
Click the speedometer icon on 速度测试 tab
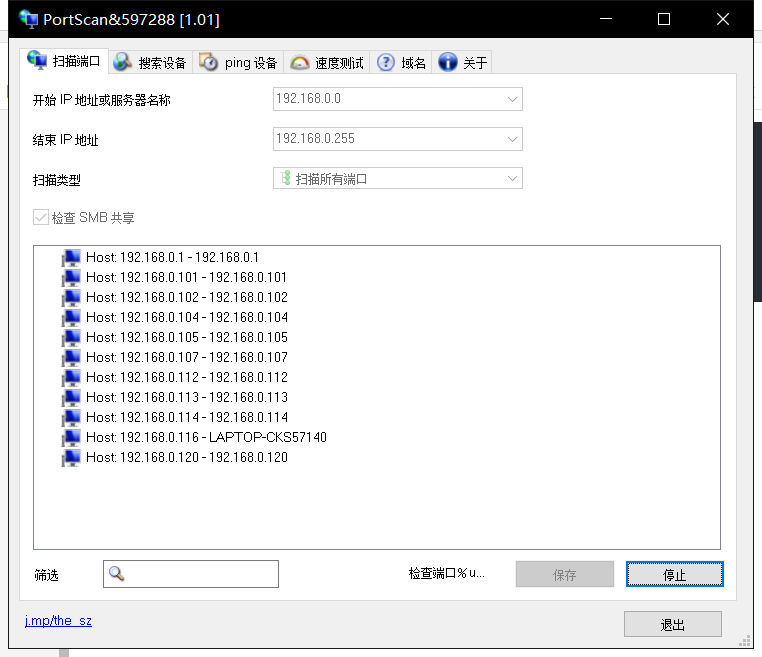300,63
